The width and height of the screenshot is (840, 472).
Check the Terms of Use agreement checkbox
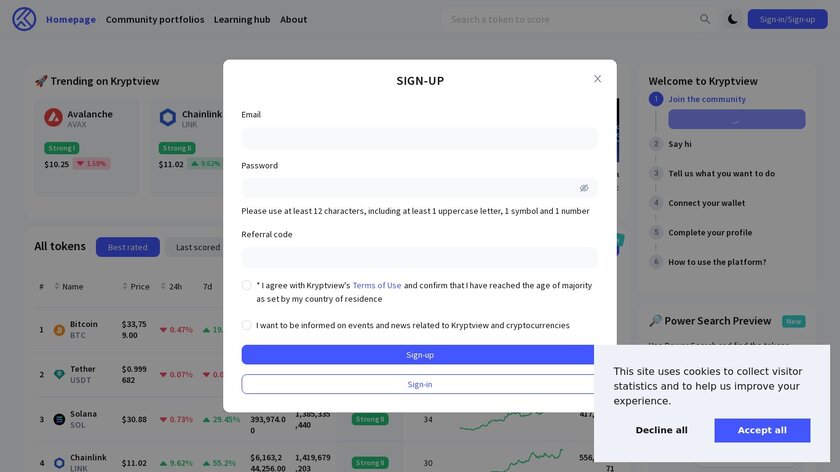(x=247, y=285)
